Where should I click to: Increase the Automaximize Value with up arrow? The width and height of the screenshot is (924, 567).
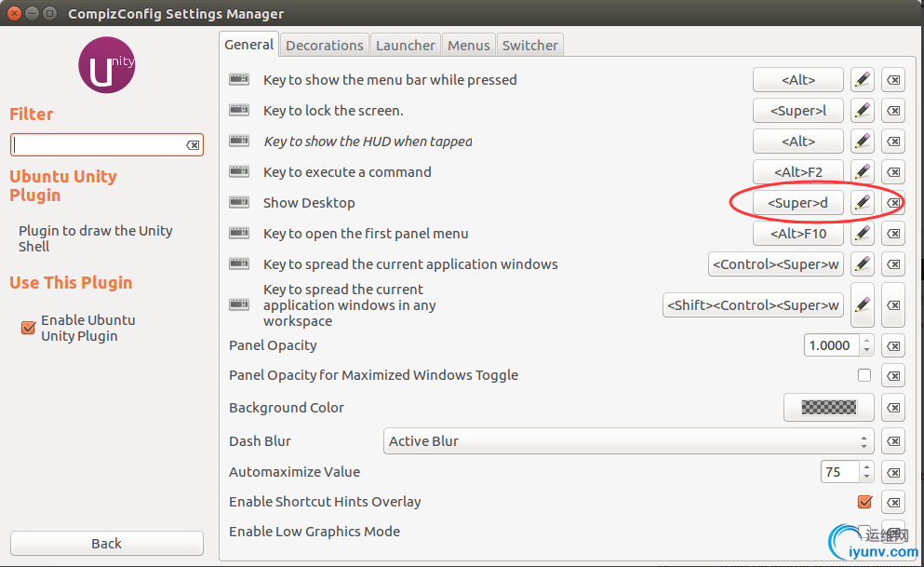pos(867,466)
